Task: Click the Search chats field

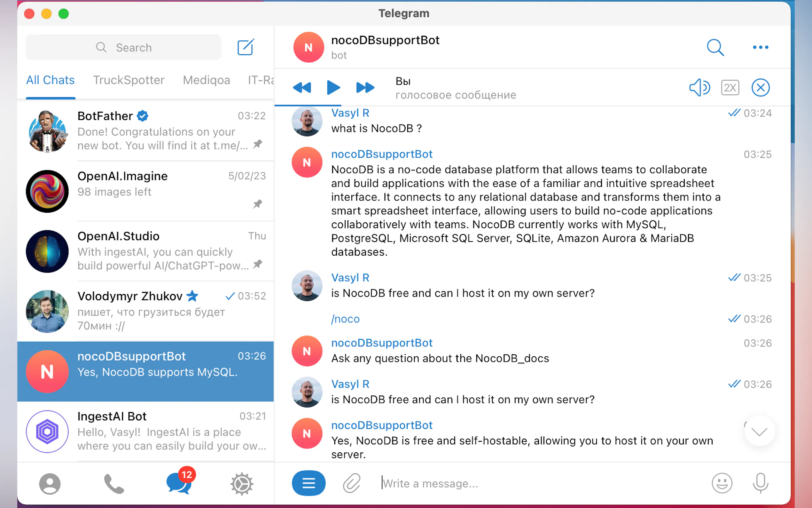Action: click(x=123, y=47)
